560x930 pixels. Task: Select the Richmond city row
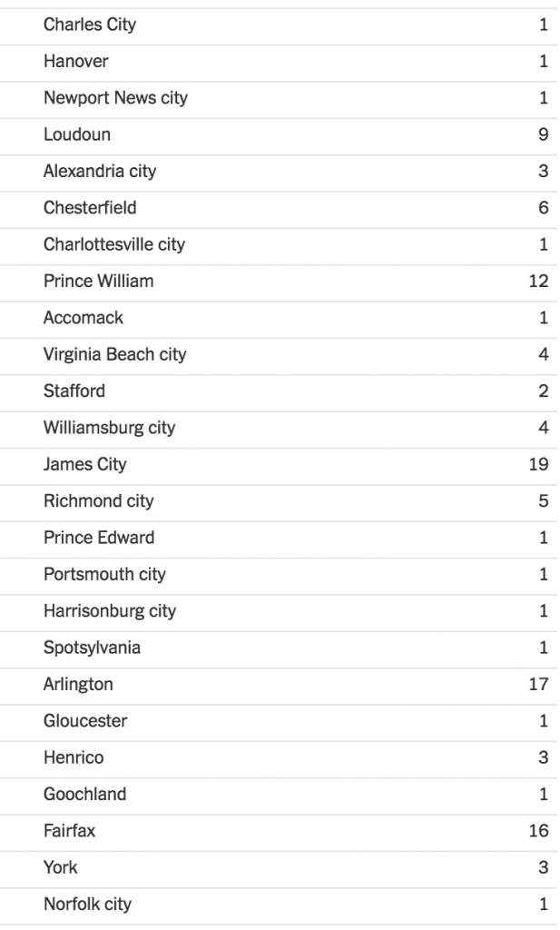point(98,500)
